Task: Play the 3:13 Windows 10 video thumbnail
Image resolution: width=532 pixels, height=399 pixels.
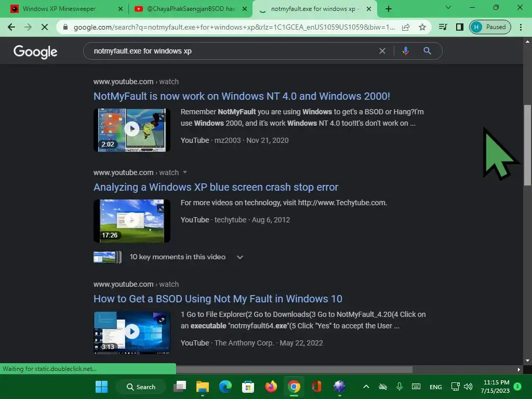Action: (131, 333)
